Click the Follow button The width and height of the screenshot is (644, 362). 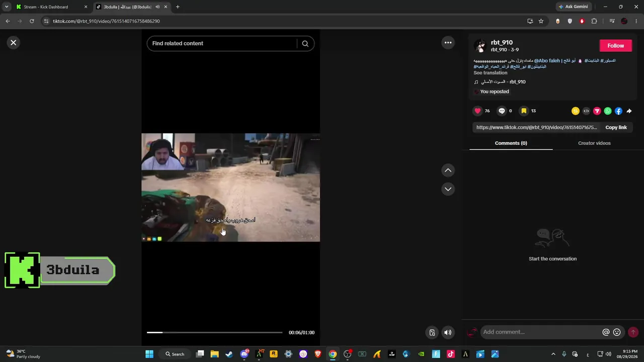(x=615, y=46)
